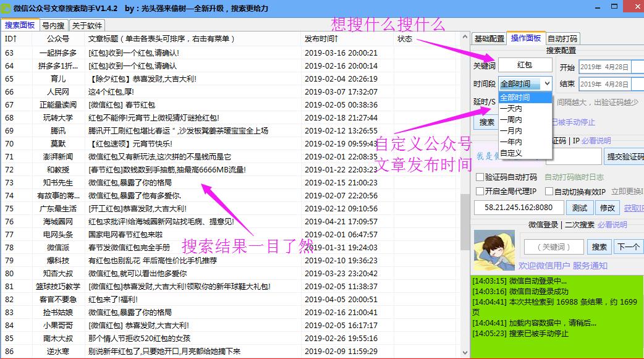The image size is (644, 359).
Task: Select the 操作面板 tab
Action: pyautogui.click(x=526, y=38)
